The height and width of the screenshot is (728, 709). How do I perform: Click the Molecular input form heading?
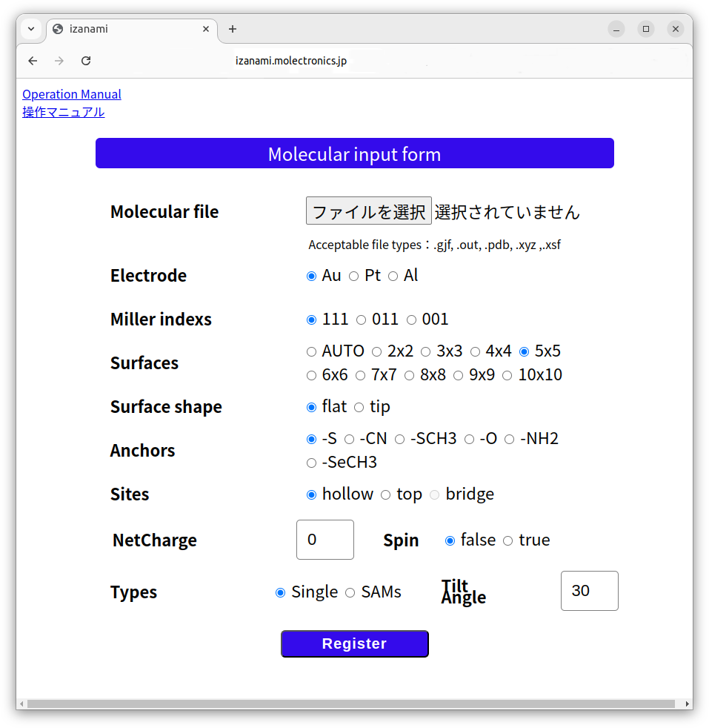point(354,153)
